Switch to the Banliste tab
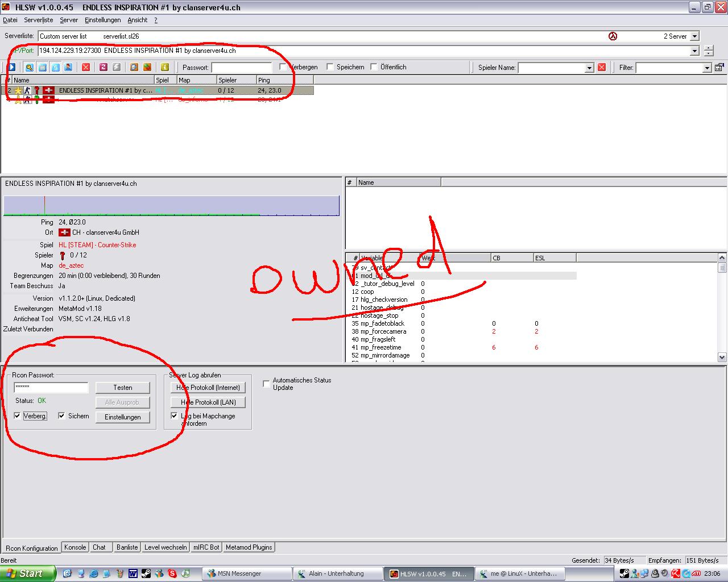The height and width of the screenshot is (582, 728). coord(127,547)
